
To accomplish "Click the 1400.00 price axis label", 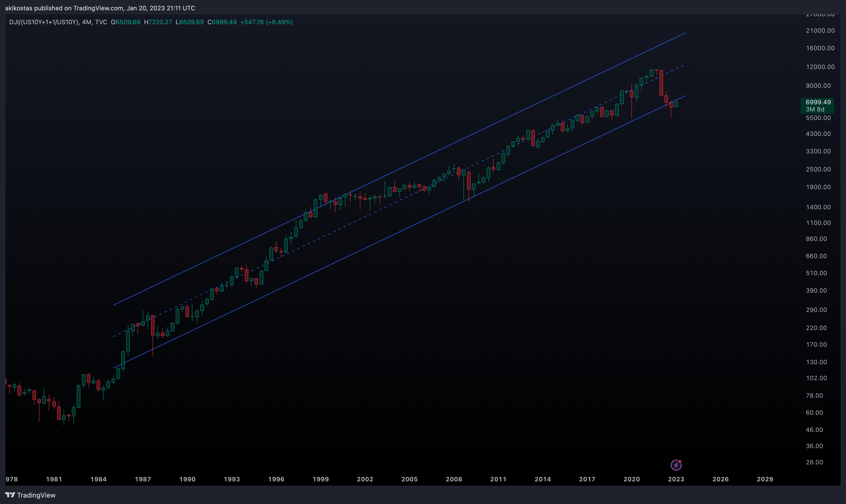I will tap(818, 207).
